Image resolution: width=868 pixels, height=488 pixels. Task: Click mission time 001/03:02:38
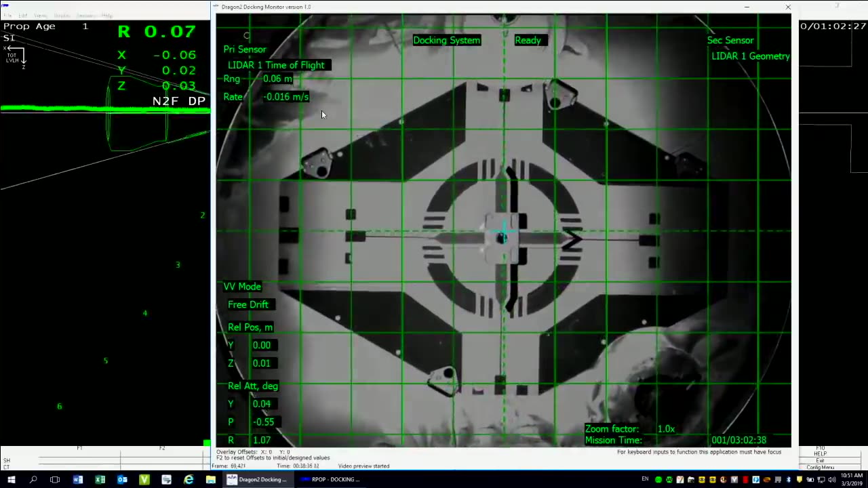[738, 440]
